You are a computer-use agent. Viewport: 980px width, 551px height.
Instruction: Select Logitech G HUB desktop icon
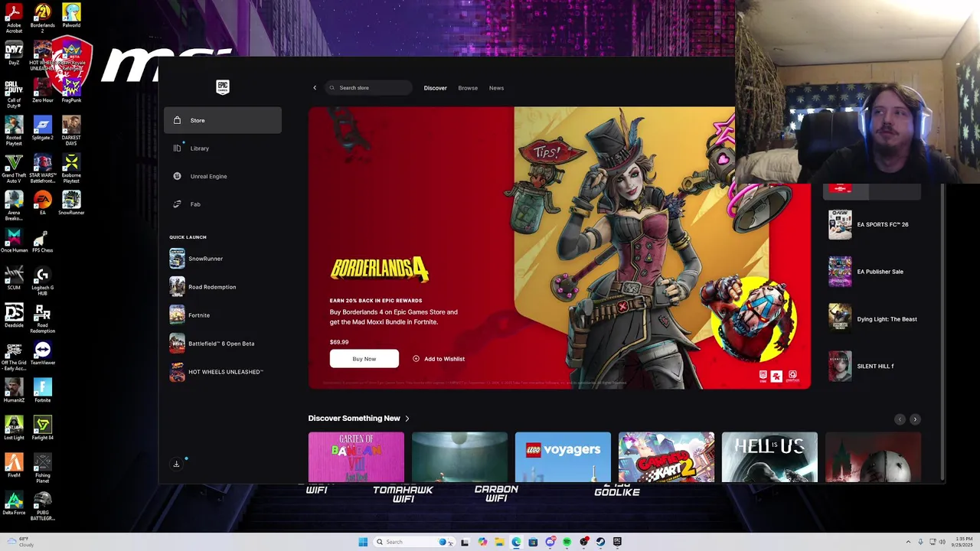pos(42,282)
